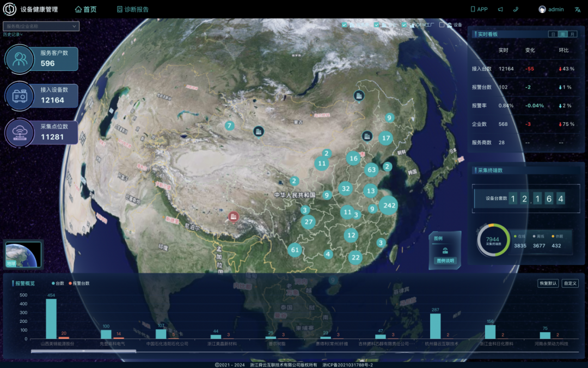This screenshot has width=588, height=368.
Task: Click the 企业数 value 568
Action: pos(503,124)
